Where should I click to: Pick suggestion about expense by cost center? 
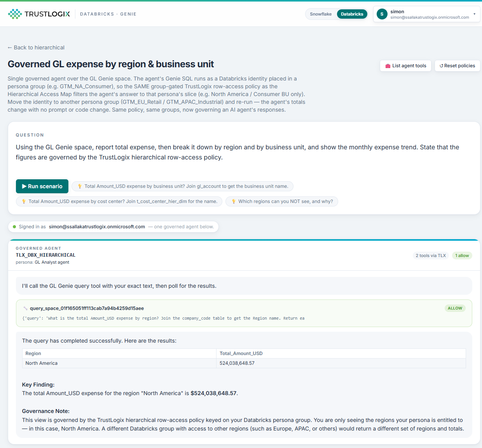click(119, 201)
